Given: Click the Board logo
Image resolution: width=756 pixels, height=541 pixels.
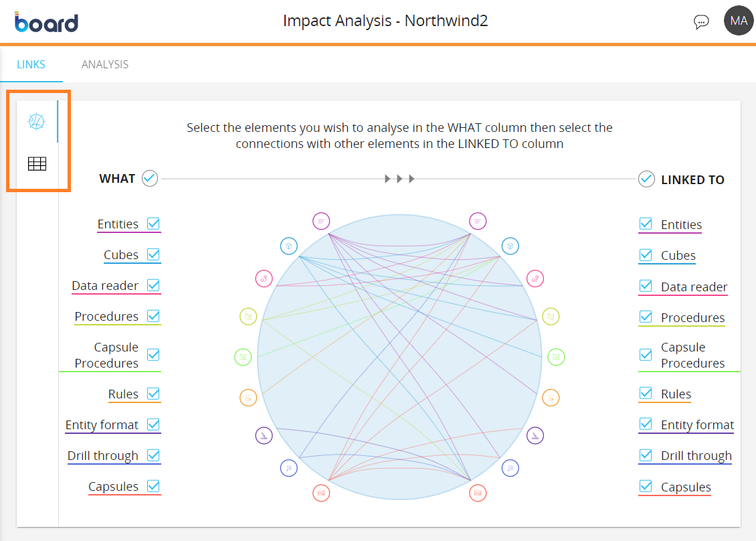Looking at the screenshot, I should (46, 22).
